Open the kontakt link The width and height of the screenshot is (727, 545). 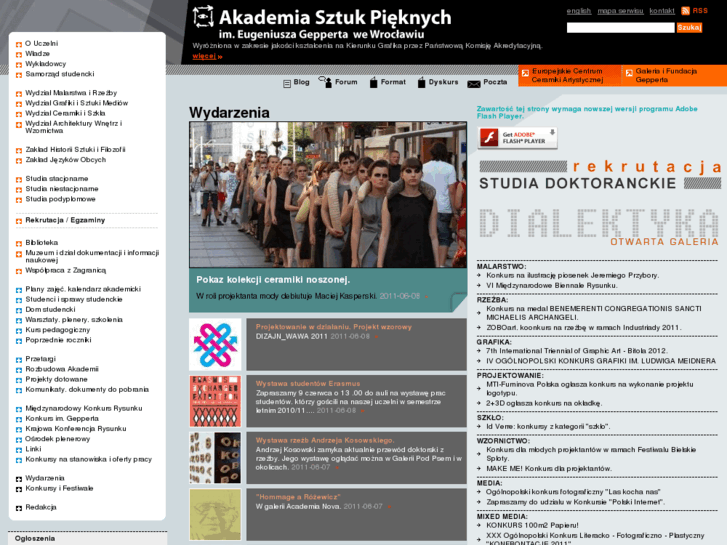click(662, 11)
